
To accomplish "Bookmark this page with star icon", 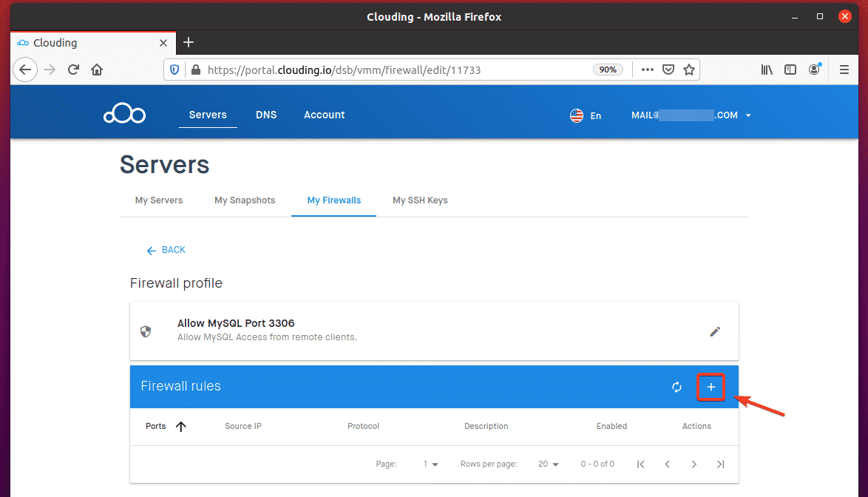I will coord(688,70).
